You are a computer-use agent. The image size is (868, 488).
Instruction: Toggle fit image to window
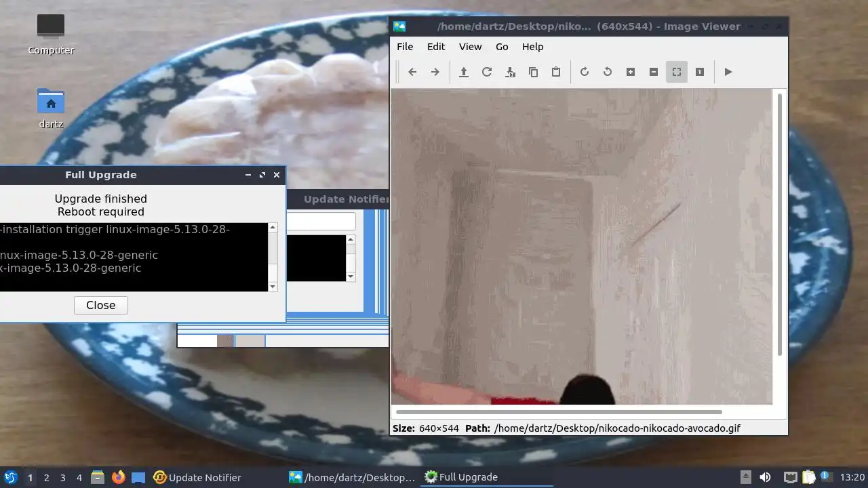tap(677, 72)
